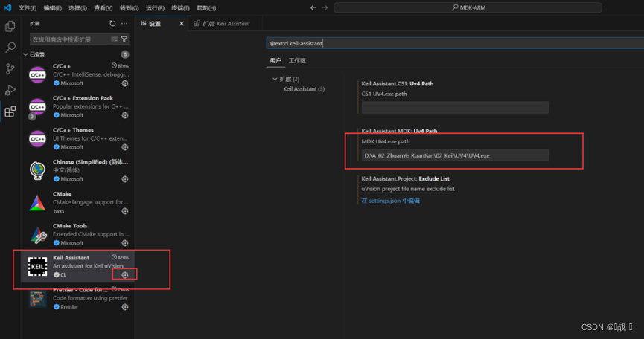The image size is (644, 339).
Task: Click the Keil Assistant.C51: Uv4 Path heading
Action: click(x=397, y=83)
